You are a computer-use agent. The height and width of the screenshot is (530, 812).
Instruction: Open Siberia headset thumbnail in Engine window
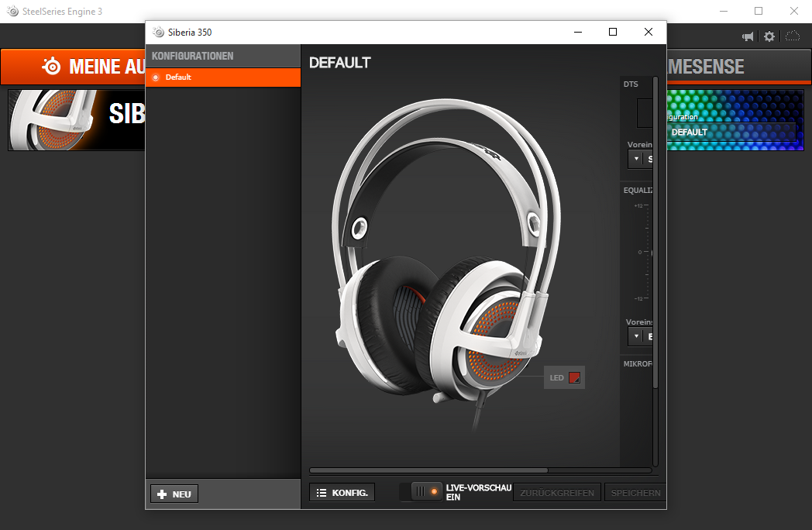[77, 120]
